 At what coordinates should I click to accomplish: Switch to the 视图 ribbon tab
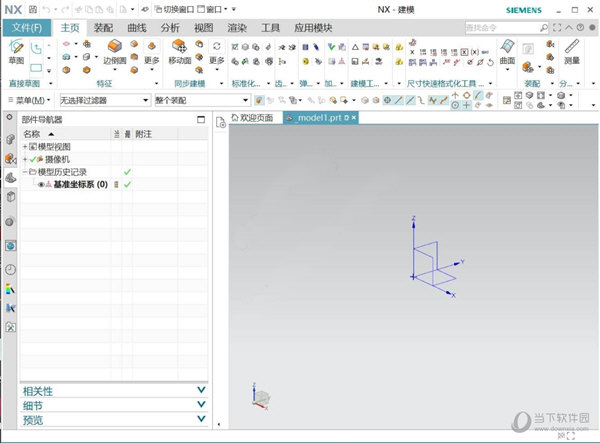(x=203, y=28)
